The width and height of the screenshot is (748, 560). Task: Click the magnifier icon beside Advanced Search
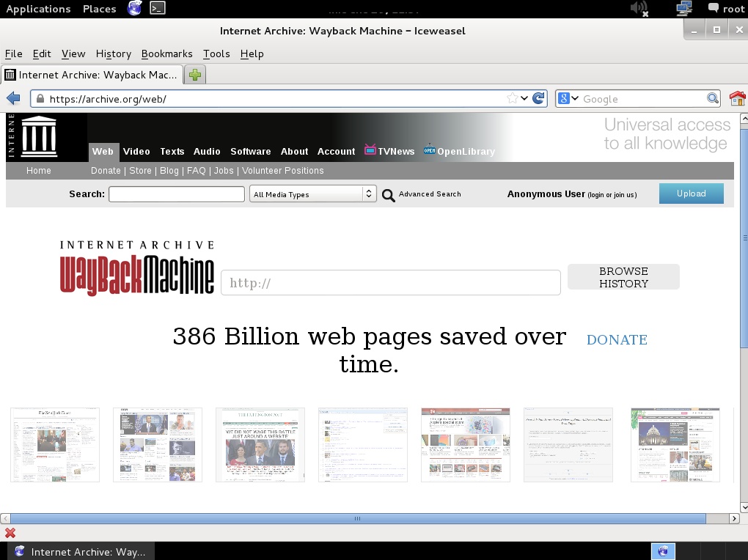click(x=389, y=195)
